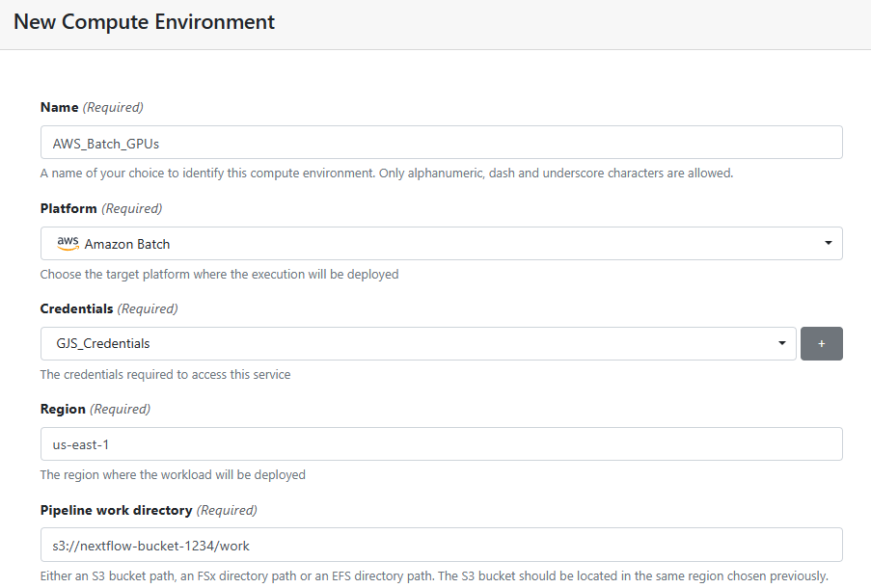Screen dimensions: 871x588
Task: Click the alphanumeric name hint text
Action: coord(387,174)
